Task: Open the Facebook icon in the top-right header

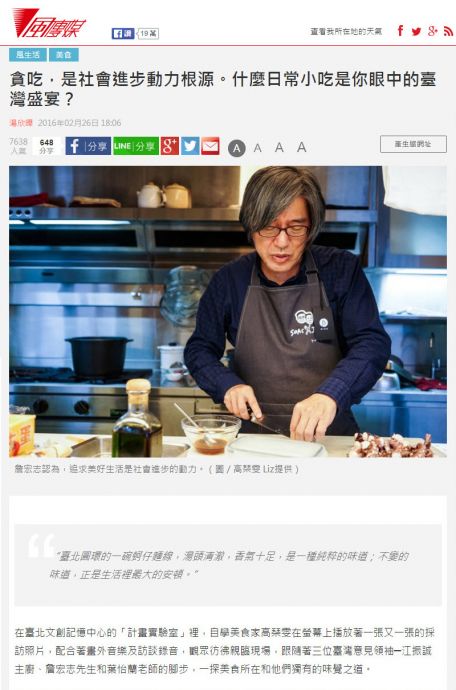Action: point(400,31)
